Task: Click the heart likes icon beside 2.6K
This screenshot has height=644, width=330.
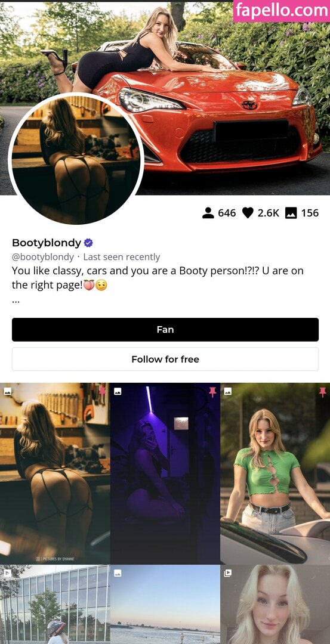Action: (x=248, y=213)
